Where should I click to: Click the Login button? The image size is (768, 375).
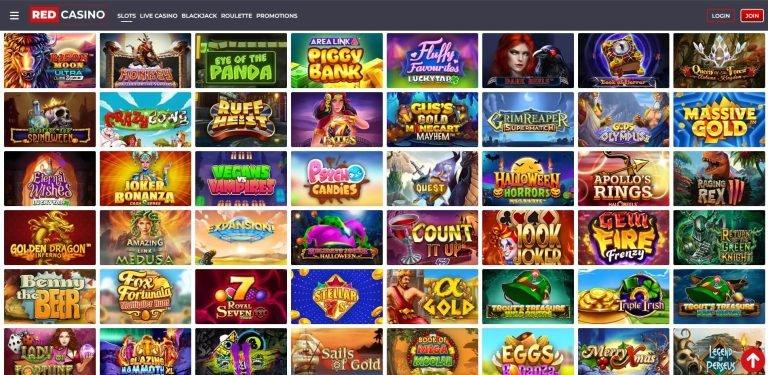[x=720, y=16]
